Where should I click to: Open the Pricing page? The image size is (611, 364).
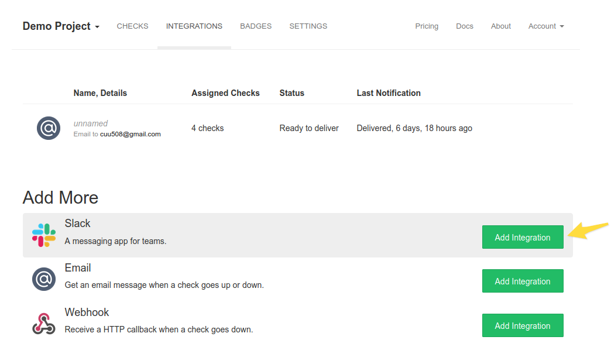tap(427, 26)
